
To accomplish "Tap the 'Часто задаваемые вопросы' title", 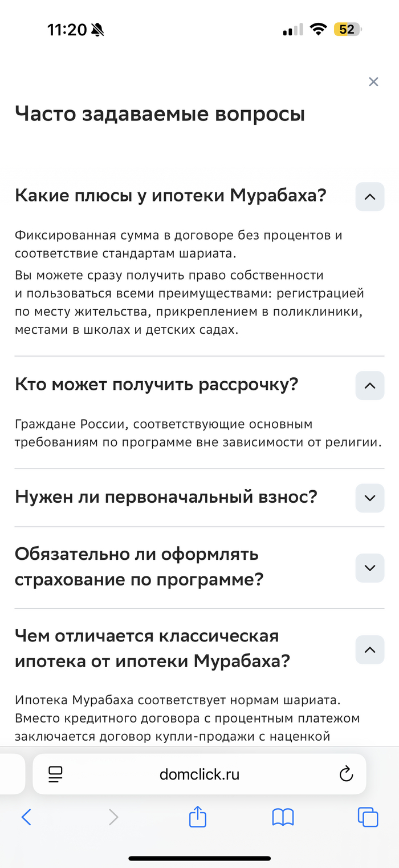I will point(161,113).
